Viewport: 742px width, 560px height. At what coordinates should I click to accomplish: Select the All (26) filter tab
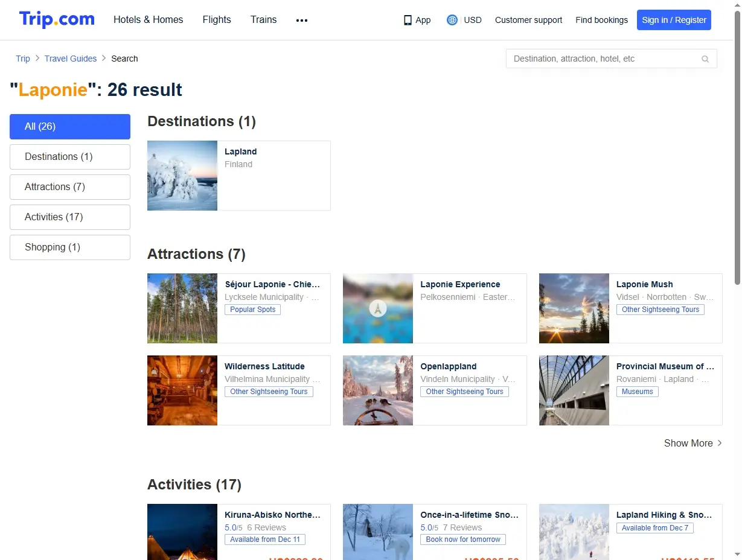pos(70,127)
